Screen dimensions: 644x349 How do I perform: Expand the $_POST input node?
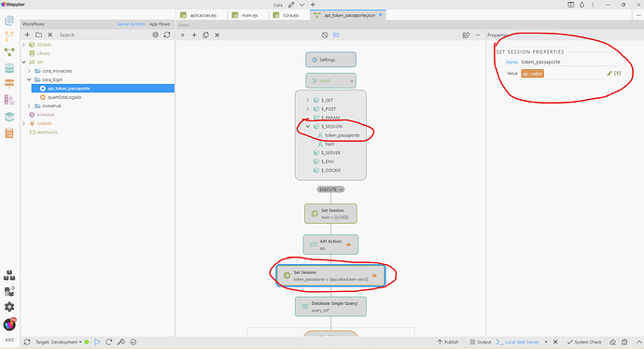pyautogui.click(x=308, y=109)
